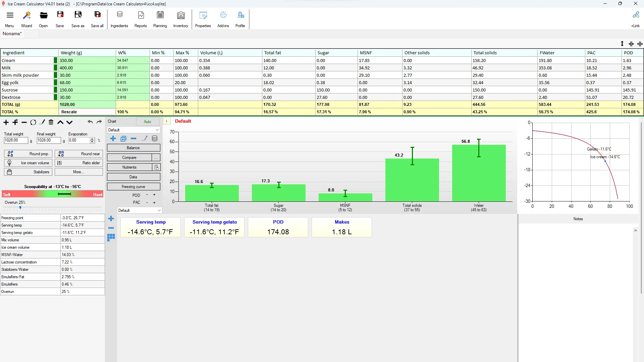Increase the Evaporation value with the stepper
Image resolution: width=644 pixels, height=362 pixels.
(92, 139)
